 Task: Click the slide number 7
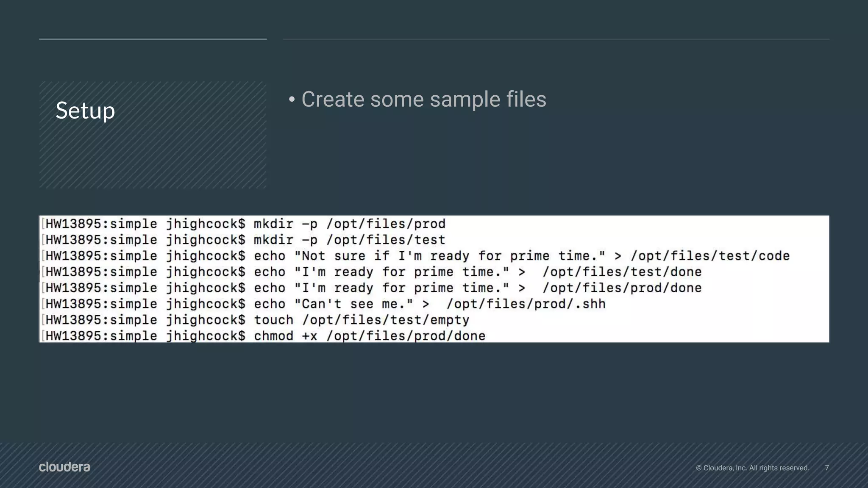pyautogui.click(x=827, y=468)
